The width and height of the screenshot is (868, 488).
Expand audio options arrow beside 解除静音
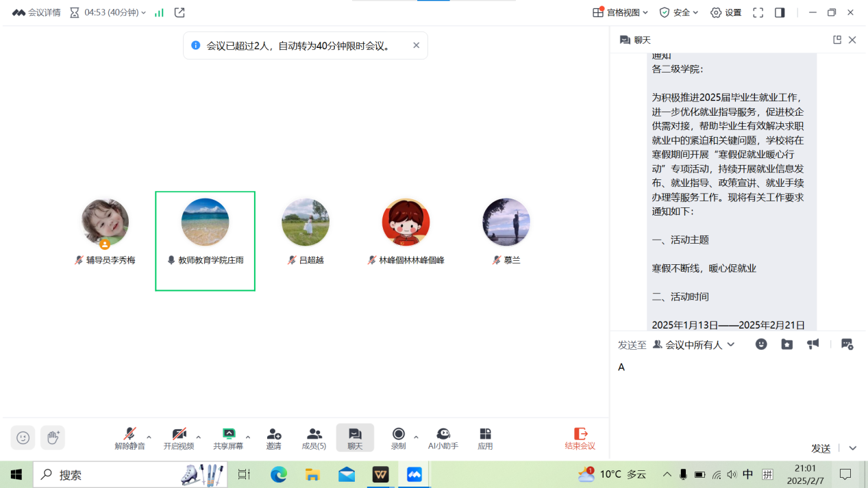(149, 437)
